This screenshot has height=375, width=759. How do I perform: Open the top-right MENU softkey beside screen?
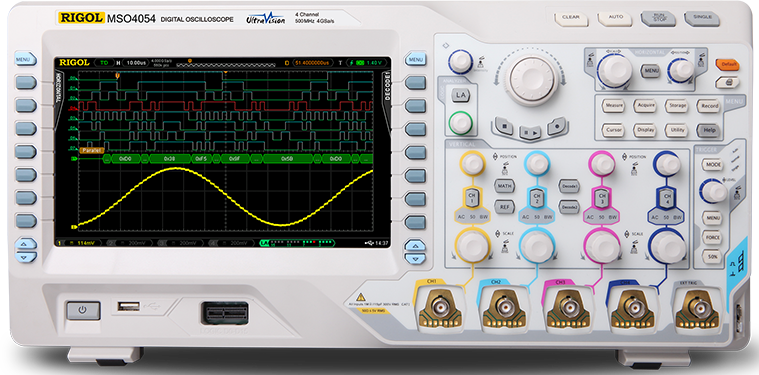415,59
